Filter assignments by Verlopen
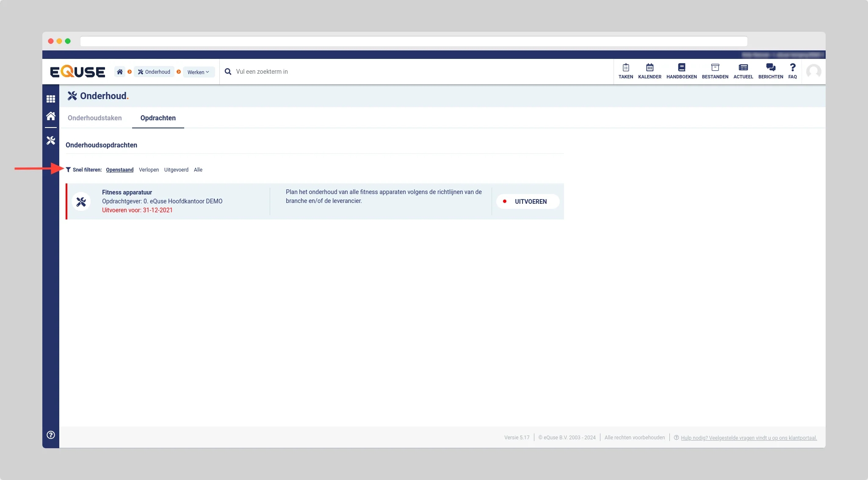Screen dimensions: 868x480 click(149, 170)
